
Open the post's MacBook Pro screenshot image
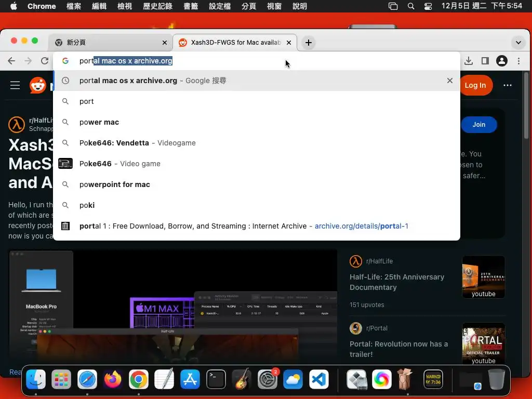(x=173, y=307)
